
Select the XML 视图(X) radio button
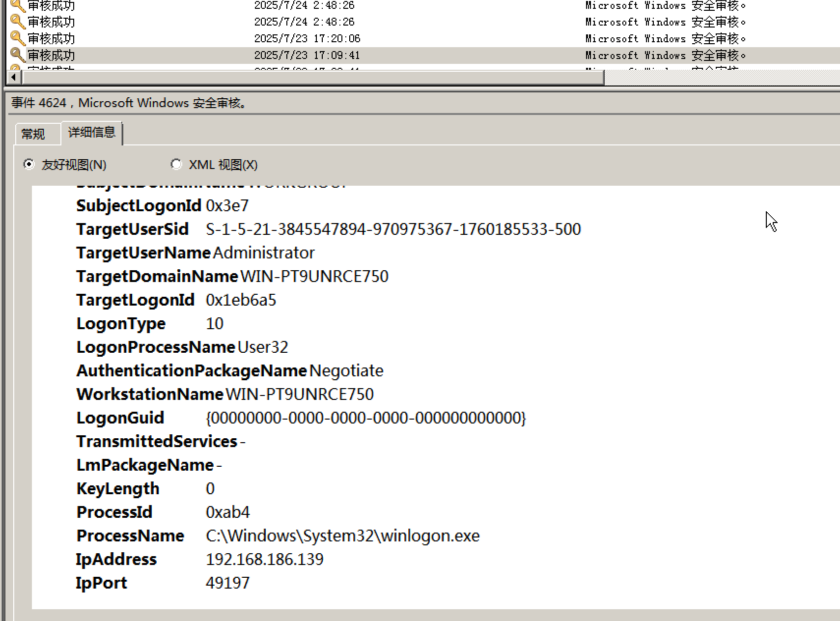click(x=176, y=165)
